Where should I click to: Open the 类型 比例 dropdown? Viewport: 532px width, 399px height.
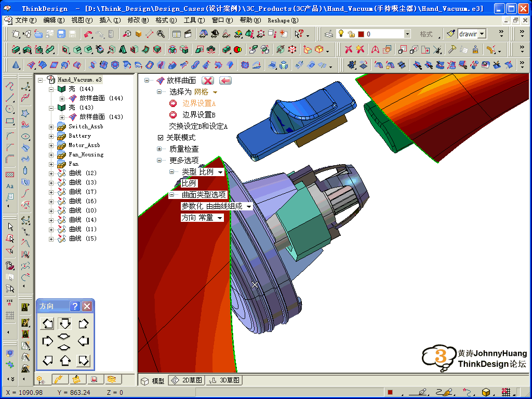220,172
